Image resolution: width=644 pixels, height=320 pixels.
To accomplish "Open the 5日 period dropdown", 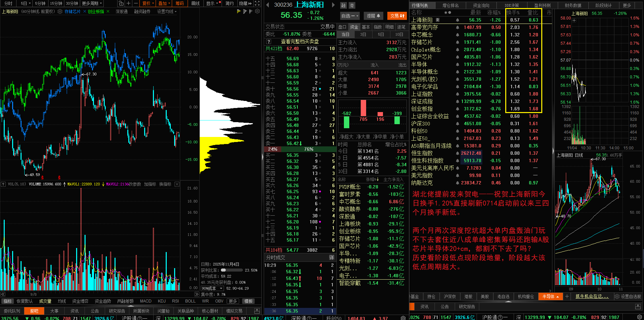I will (x=26, y=3).
